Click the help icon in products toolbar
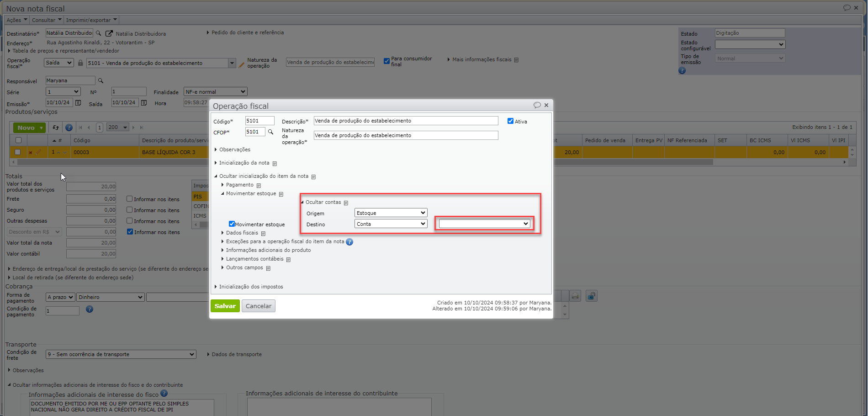868x416 pixels. coord(69,128)
